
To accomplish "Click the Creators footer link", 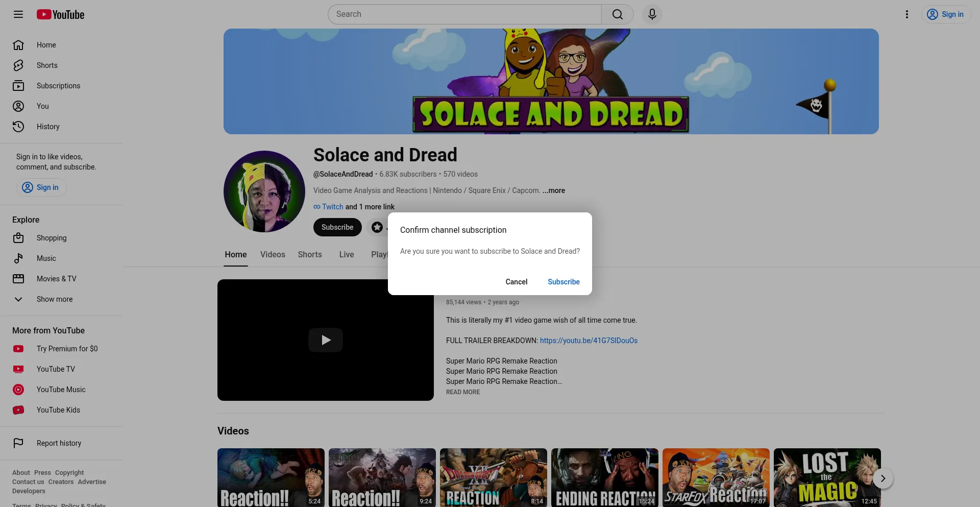I will click(61, 482).
